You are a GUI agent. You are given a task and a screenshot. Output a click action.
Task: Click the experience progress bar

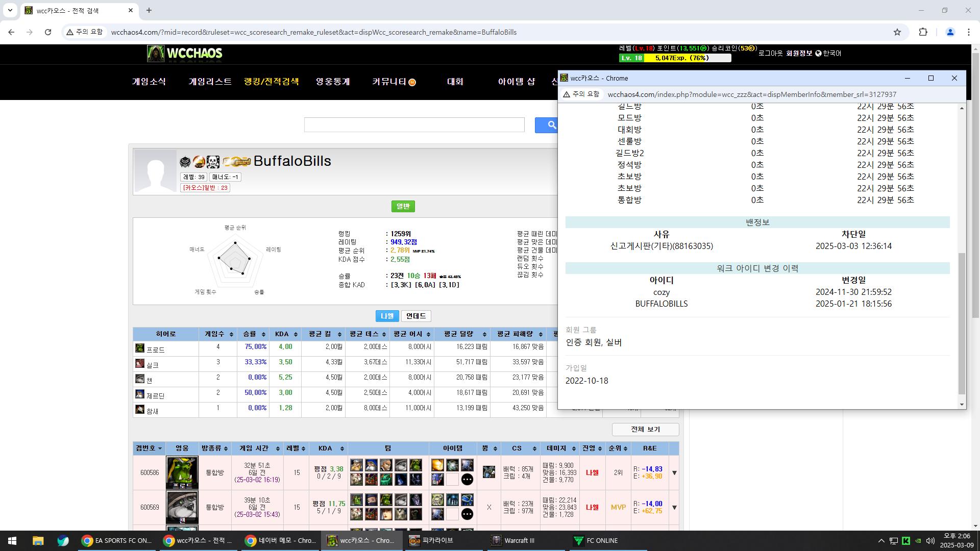tap(675, 58)
